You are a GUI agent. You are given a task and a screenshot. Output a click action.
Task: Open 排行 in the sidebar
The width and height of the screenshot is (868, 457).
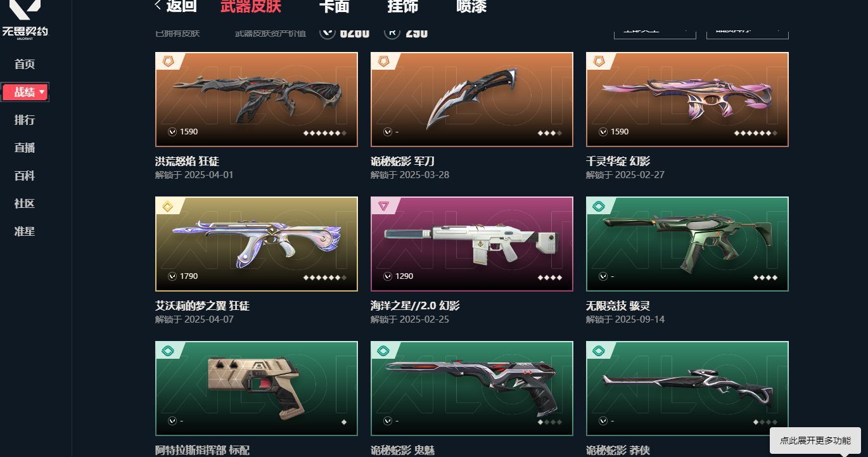pyautogui.click(x=25, y=120)
